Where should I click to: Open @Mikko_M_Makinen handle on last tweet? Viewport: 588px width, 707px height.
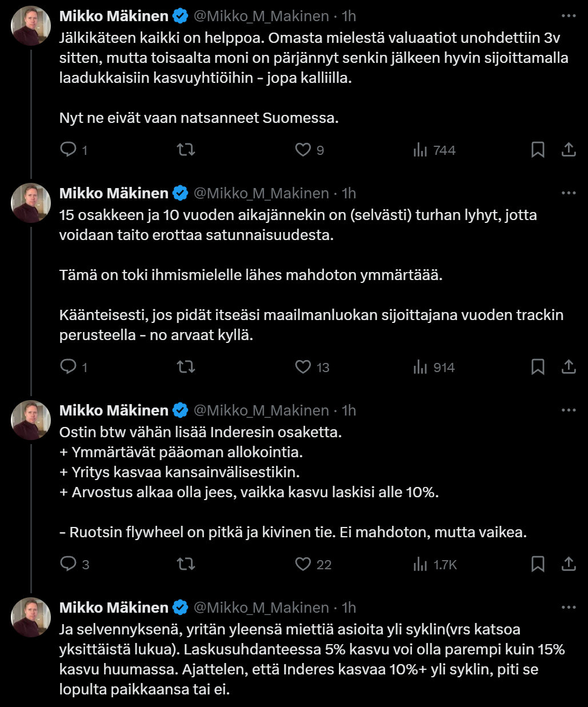pos(262,608)
